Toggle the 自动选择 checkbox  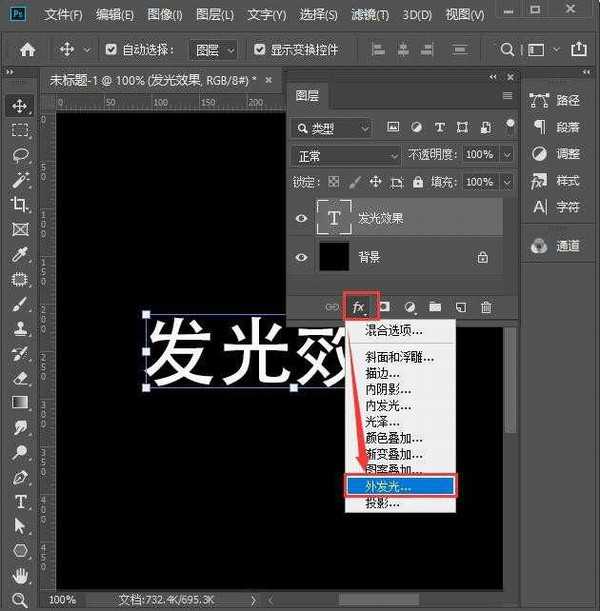111,49
